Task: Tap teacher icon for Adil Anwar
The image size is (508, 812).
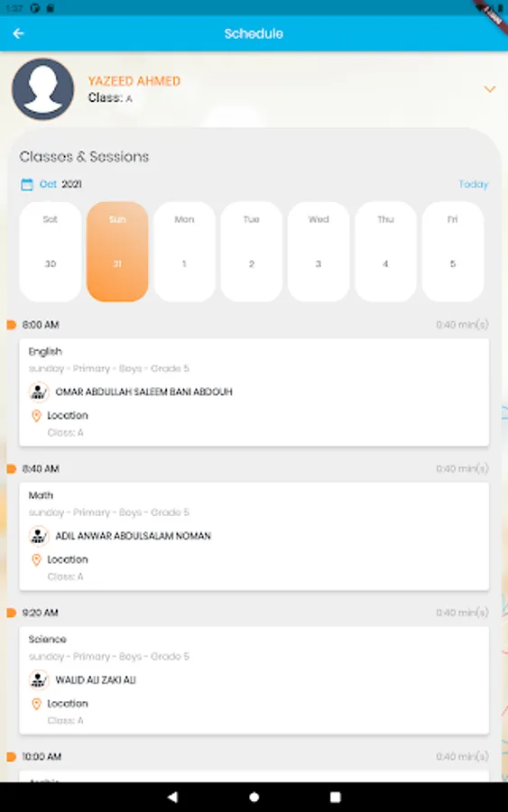Action: pos(39,536)
